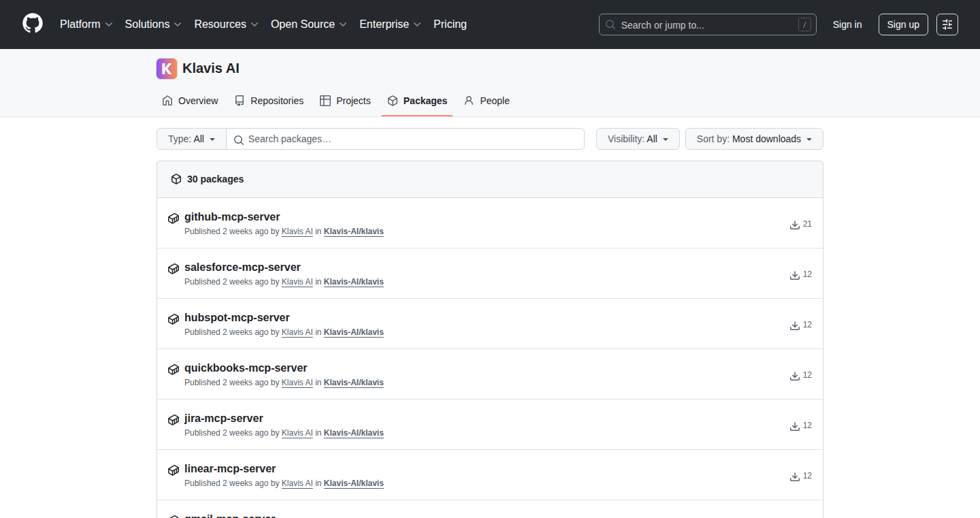Click download icon for hubspot-mcp-server
The width and height of the screenshot is (980, 518).
point(794,325)
